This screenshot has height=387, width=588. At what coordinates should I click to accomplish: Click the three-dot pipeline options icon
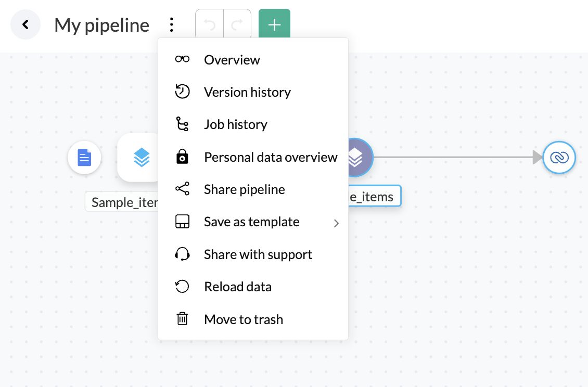pyautogui.click(x=171, y=24)
